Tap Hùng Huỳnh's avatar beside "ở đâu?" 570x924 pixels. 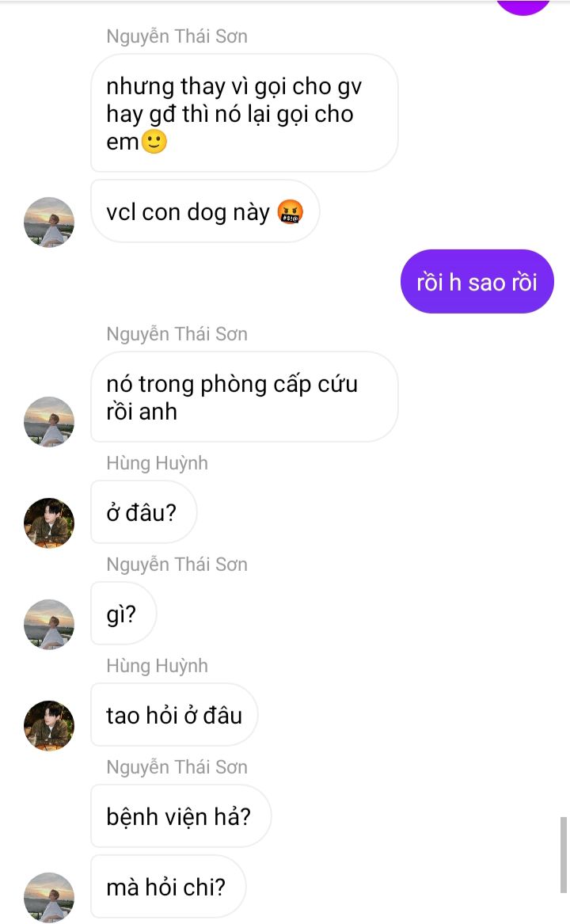[49, 523]
